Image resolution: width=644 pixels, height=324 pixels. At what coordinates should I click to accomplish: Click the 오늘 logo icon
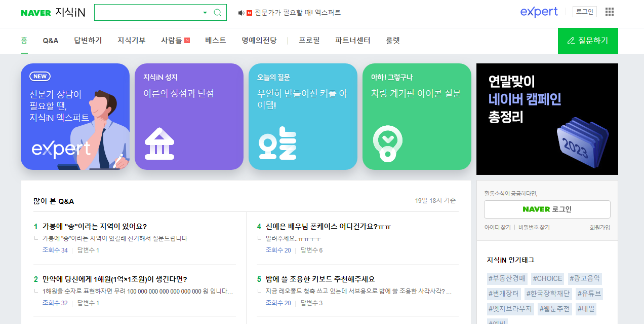coord(277,143)
